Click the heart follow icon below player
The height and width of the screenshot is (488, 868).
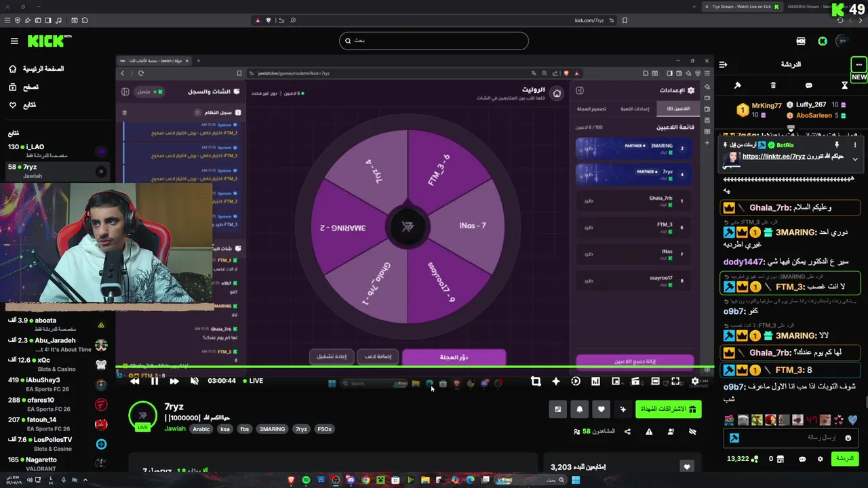click(x=601, y=409)
